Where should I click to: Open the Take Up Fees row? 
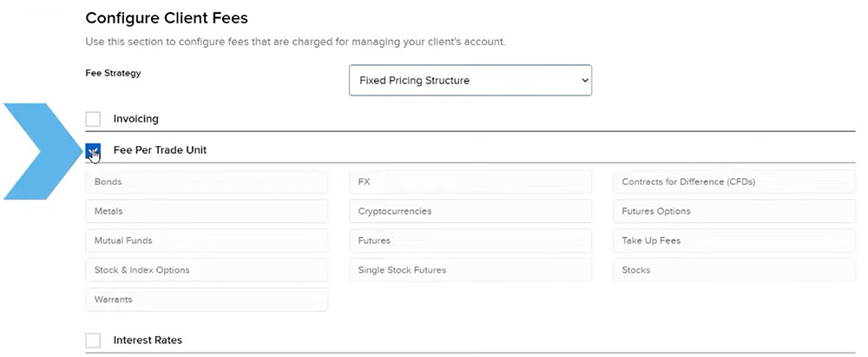(x=734, y=241)
